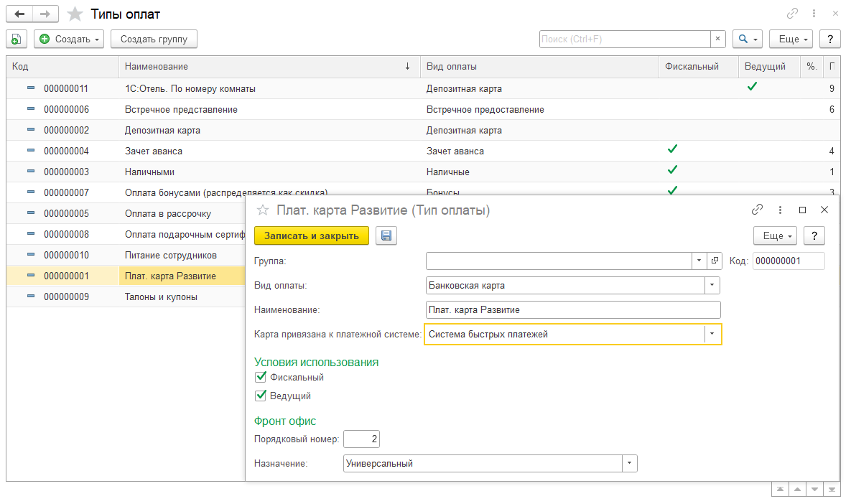Image resolution: width=851 pixels, height=504 pixels.
Task: Click into the Наименование text field
Action: click(572, 309)
